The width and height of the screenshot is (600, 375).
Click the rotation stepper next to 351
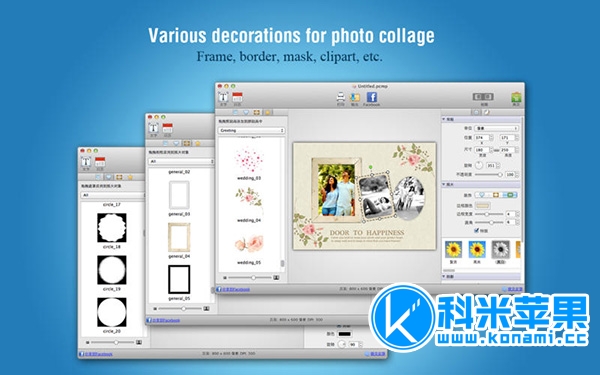pyautogui.click(x=498, y=165)
